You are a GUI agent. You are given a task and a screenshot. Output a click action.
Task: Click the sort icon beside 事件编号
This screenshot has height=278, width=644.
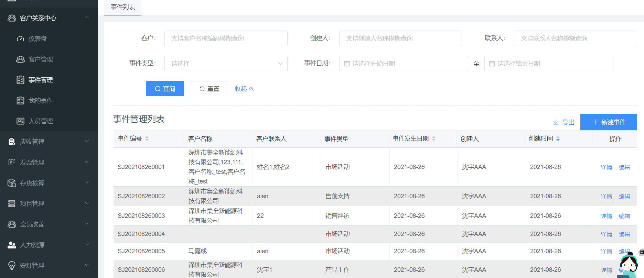point(147,138)
